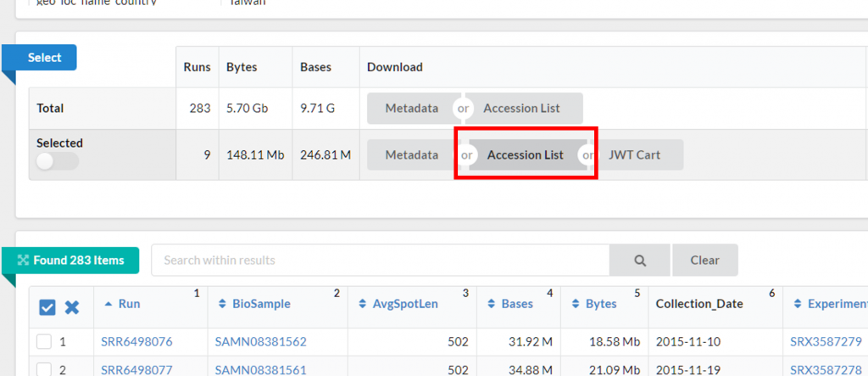Image resolution: width=868 pixels, height=376 pixels.
Task: Deselect all rows with the X icon
Action: pos(72,307)
